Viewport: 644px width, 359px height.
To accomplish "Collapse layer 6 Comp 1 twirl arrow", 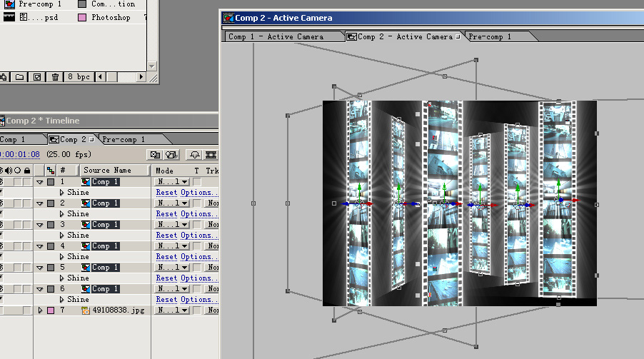I will [x=40, y=289].
